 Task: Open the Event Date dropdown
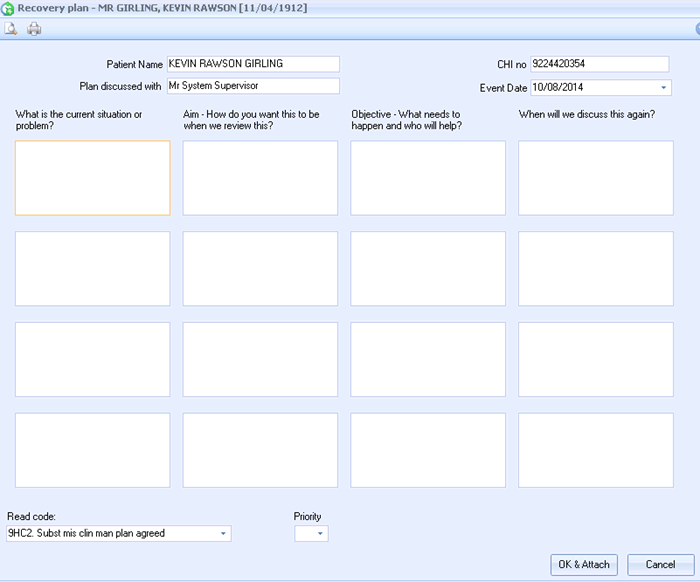coord(664,88)
